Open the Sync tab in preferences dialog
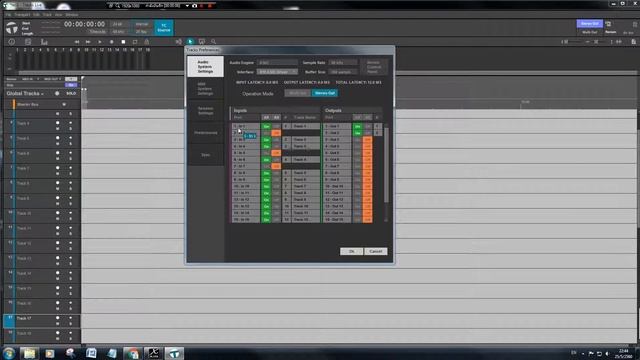The height and width of the screenshot is (360, 640). tap(205, 155)
